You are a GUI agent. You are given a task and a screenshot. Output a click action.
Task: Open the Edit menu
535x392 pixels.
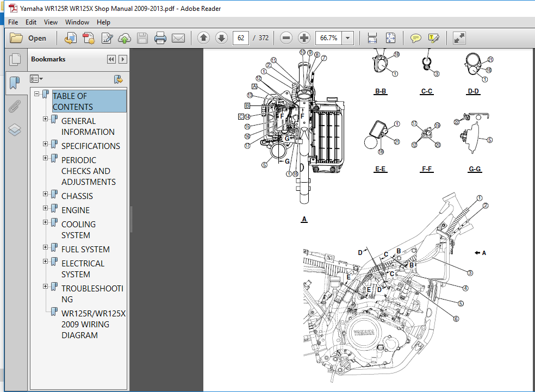[30, 22]
